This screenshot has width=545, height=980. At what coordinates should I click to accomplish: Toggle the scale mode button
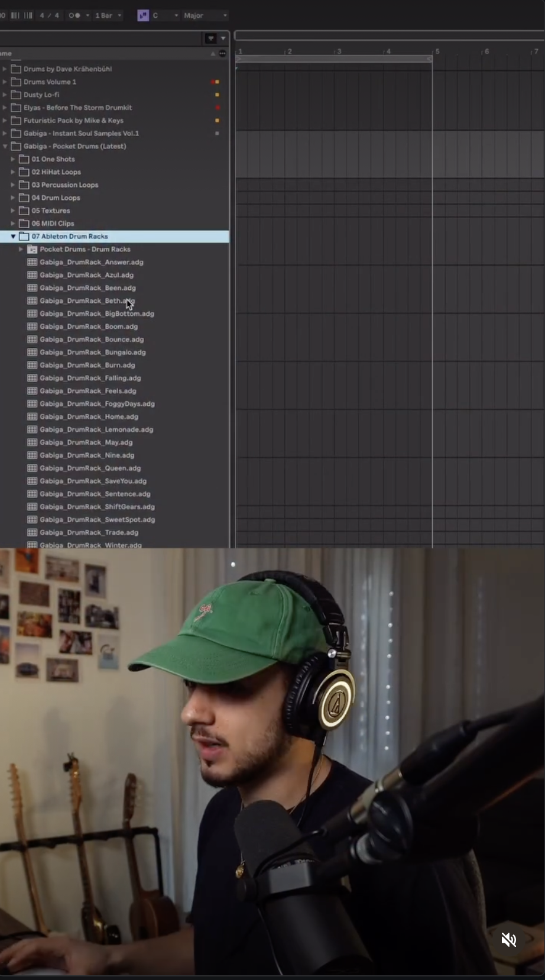pyautogui.click(x=143, y=15)
